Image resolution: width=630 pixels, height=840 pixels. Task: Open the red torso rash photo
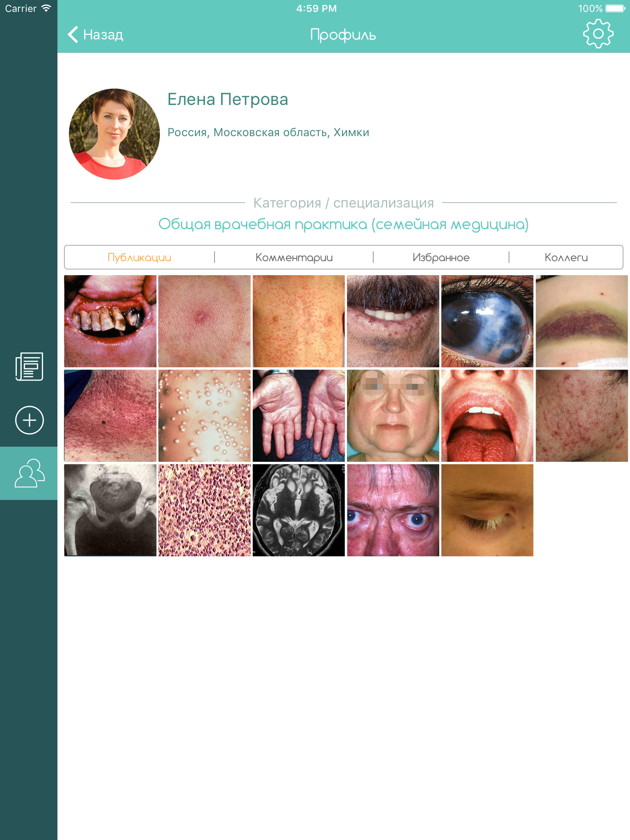[299, 321]
